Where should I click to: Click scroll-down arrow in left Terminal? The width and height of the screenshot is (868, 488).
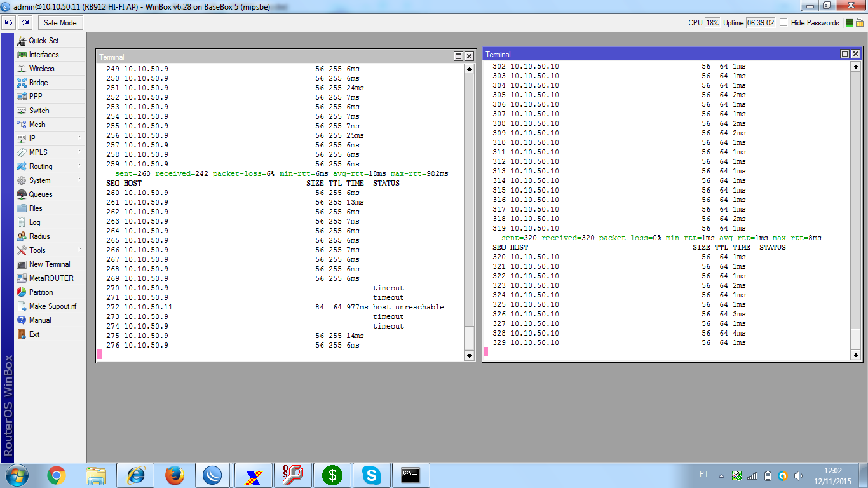click(x=470, y=356)
